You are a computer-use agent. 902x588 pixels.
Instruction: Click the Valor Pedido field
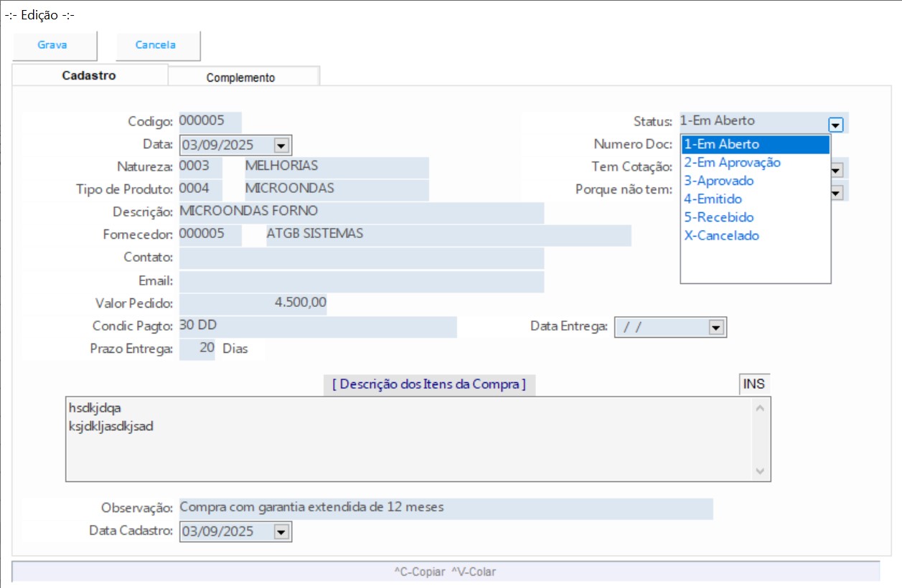[x=253, y=304]
